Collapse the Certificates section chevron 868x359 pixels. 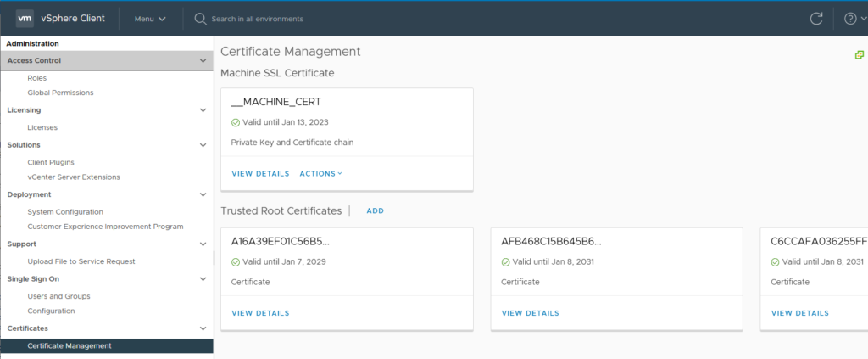[203, 328]
